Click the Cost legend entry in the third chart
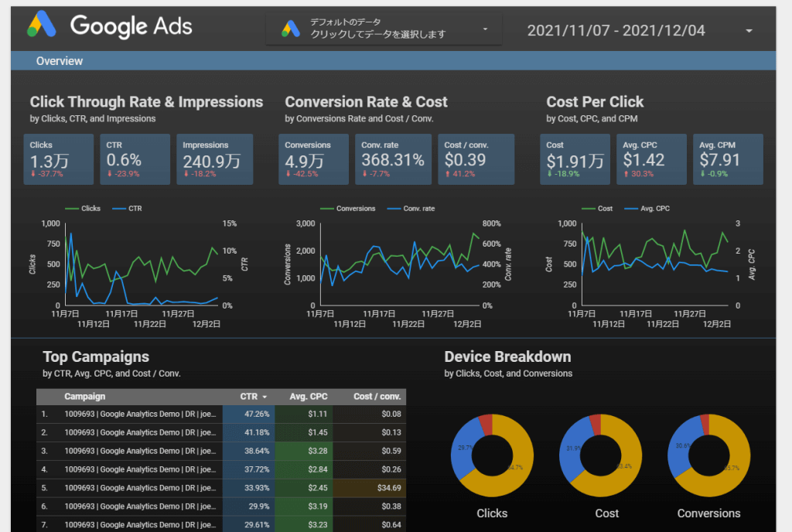Screen dimensions: 792x532 [x=597, y=209]
